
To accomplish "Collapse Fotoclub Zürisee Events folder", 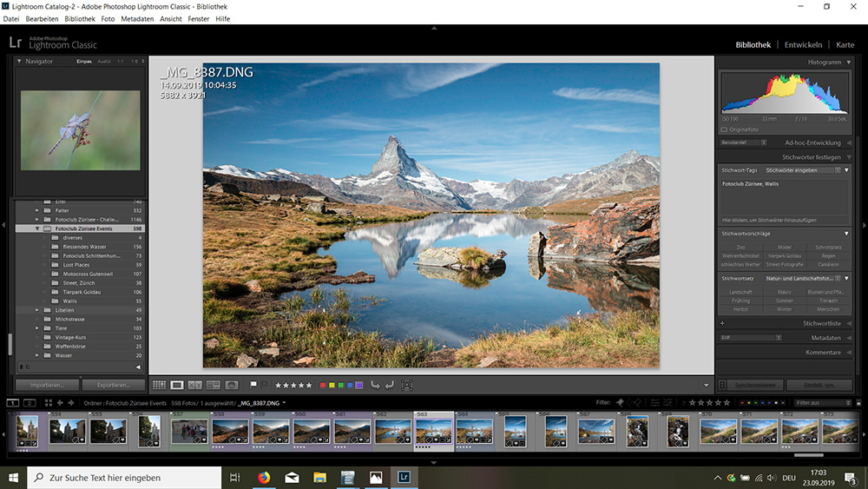I will [37, 228].
